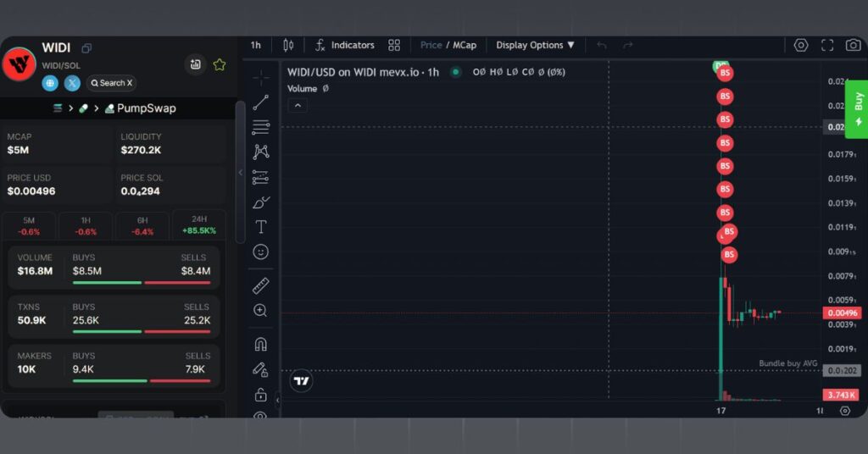Screen dimensions: 868x454
Task: Click the redo arrow in chart toolbar
Action: tap(627, 46)
